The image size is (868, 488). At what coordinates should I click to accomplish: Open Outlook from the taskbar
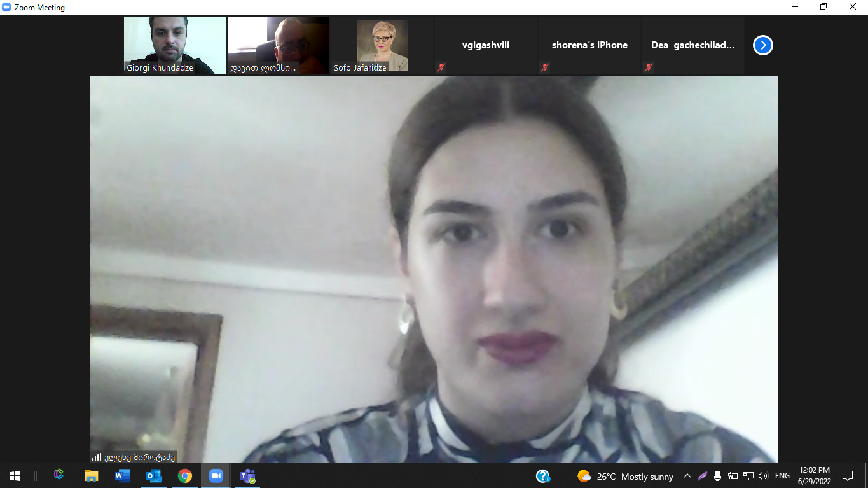154,476
